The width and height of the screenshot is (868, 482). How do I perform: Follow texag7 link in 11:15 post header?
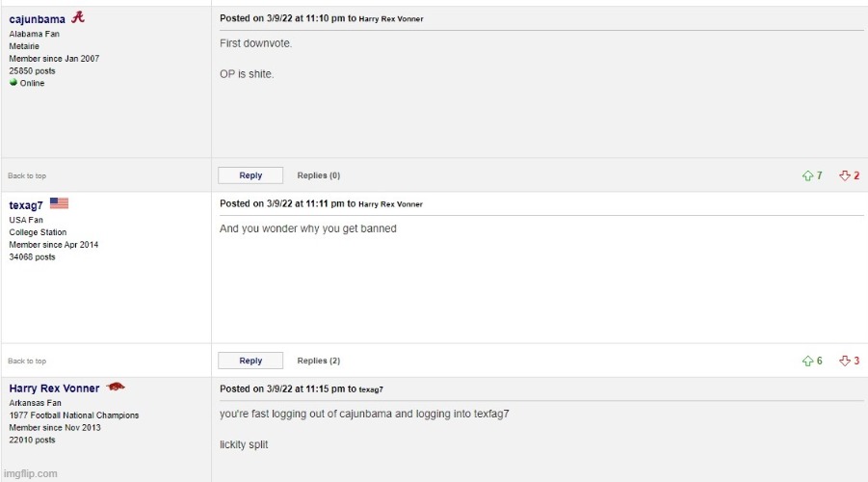[x=371, y=389]
